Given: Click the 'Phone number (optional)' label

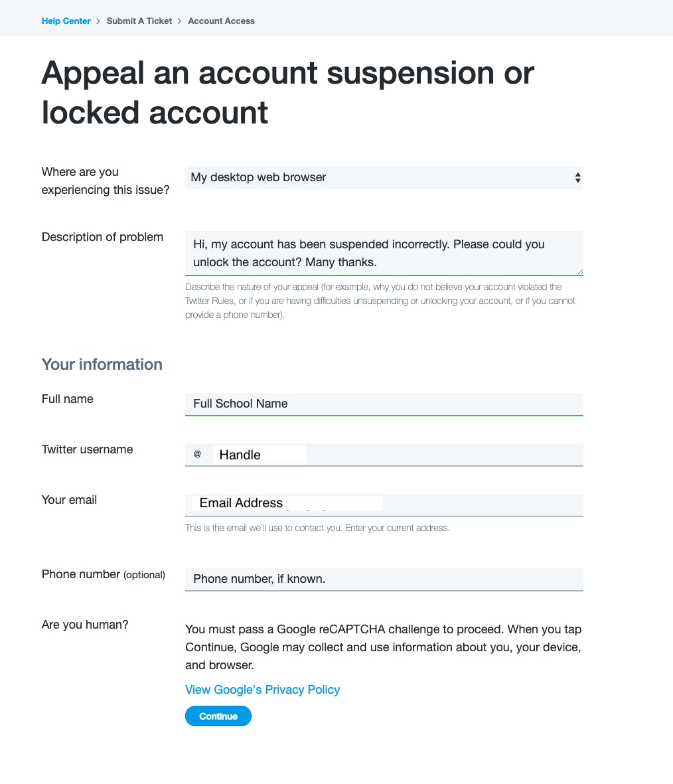Looking at the screenshot, I should pos(103,574).
